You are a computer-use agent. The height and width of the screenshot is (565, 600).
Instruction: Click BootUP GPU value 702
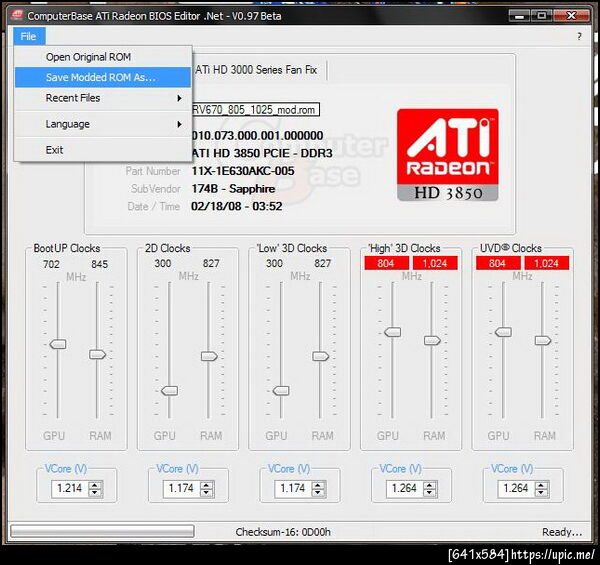(51, 264)
